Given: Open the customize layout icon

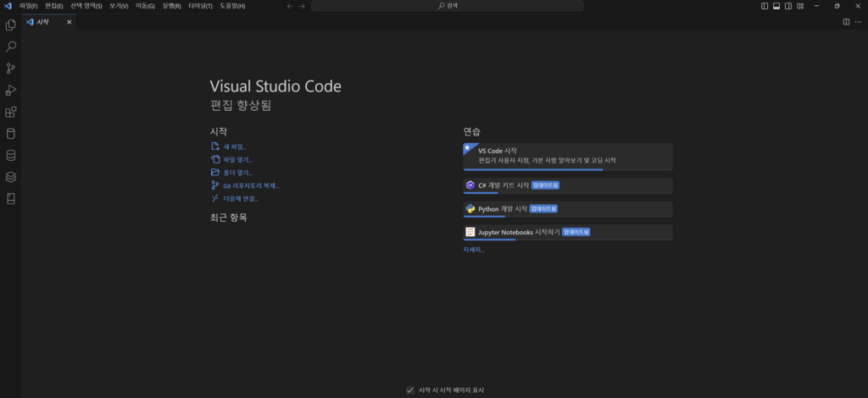Looking at the screenshot, I should click(x=800, y=6).
